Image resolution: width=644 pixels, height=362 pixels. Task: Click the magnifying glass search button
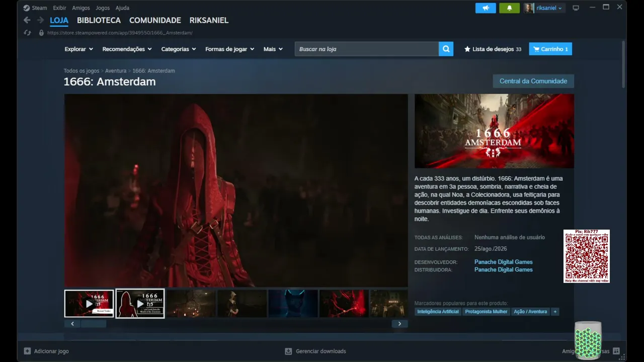pos(446,49)
